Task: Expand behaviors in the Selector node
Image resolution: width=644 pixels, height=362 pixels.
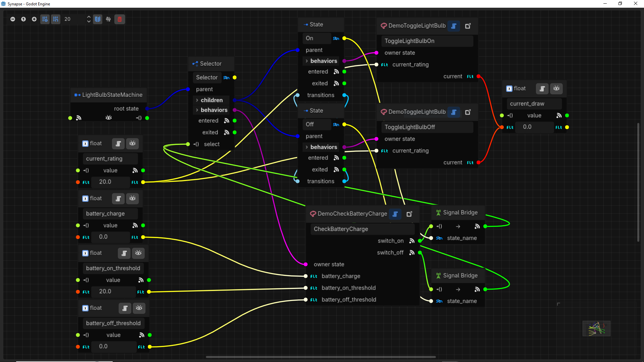Action: pyautogui.click(x=197, y=110)
